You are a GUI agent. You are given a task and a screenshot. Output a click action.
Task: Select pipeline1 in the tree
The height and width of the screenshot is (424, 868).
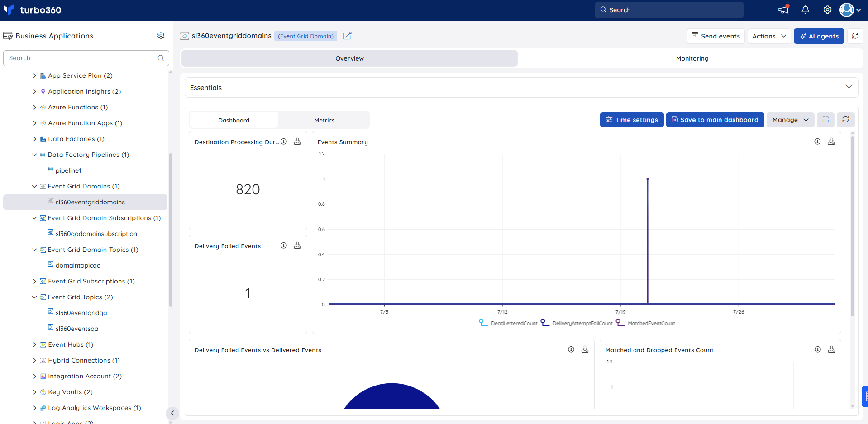tap(68, 170)
